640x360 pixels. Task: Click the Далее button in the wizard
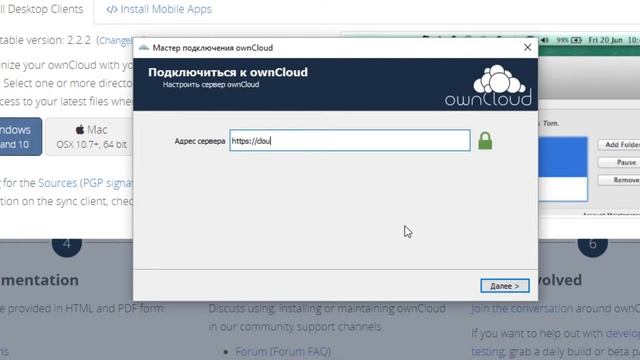(505, 286)
